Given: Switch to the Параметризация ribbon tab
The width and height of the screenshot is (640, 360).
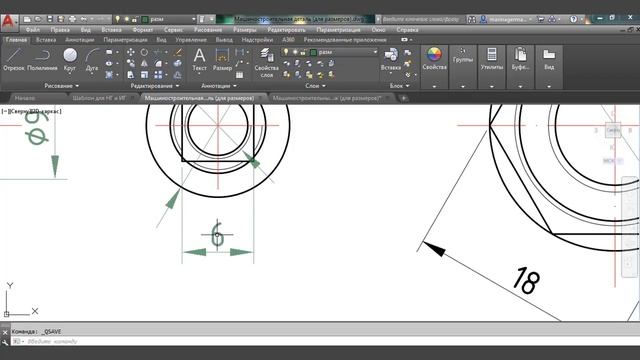Looking at the screenshot, I should pos(125,40).
